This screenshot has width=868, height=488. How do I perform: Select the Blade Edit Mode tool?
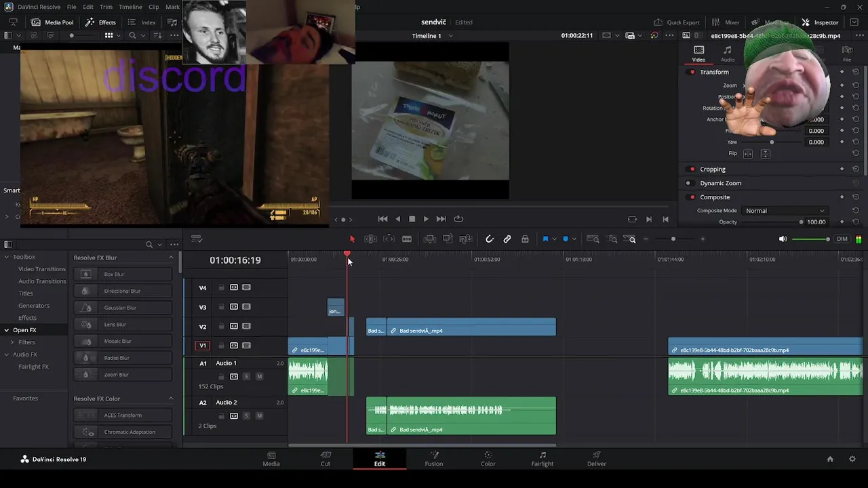tap(407, 239)
